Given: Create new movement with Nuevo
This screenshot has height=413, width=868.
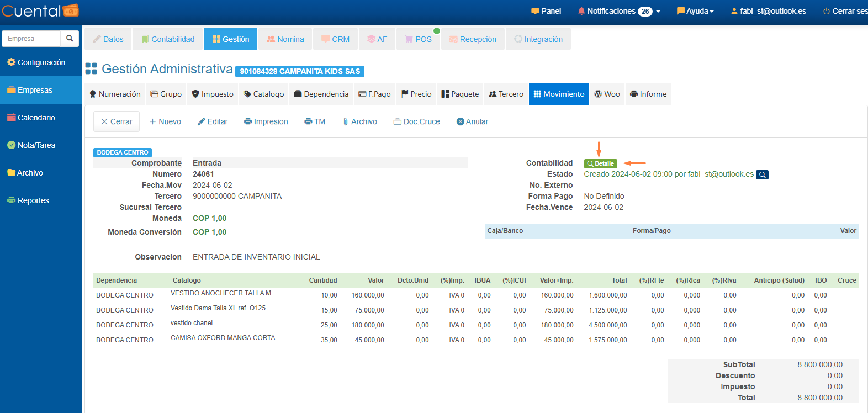Looking at the screenshot, I should click(x=165, y=121).
